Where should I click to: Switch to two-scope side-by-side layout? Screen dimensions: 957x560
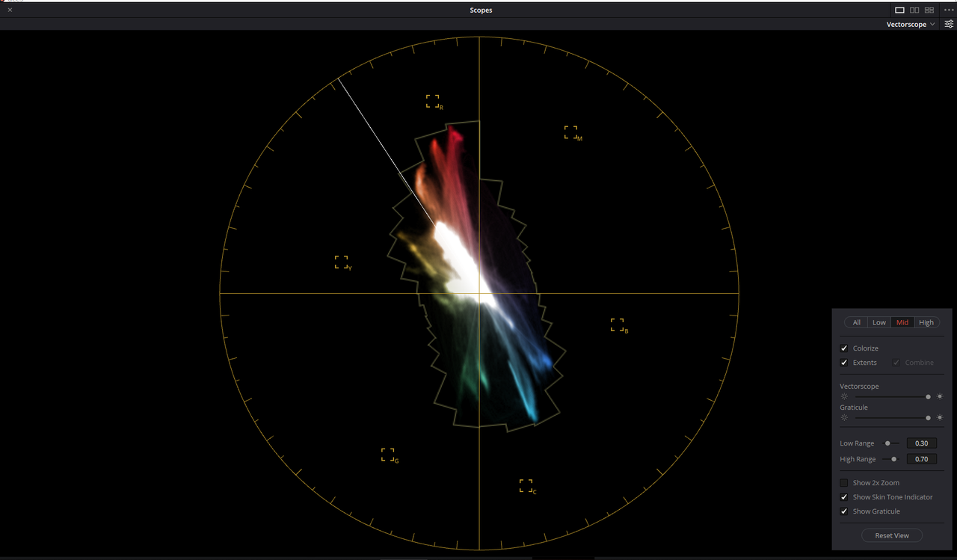click(914, 10)
